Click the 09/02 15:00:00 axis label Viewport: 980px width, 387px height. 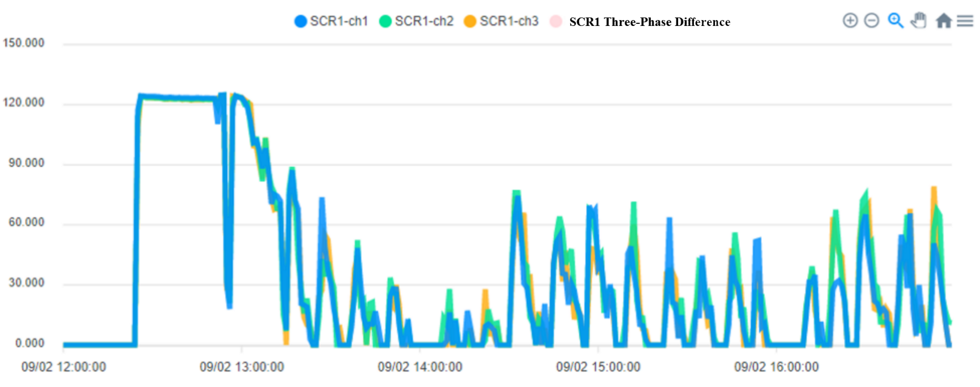[598, 367]
